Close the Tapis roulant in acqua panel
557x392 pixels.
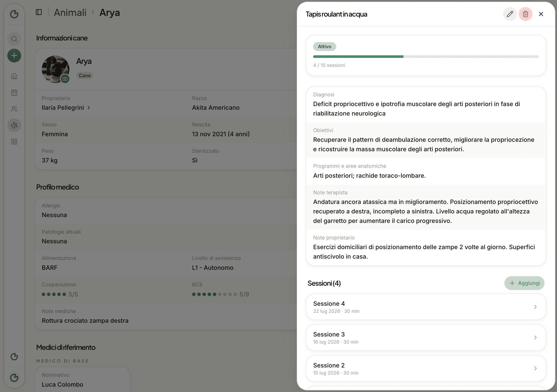[x=541, y=14]
